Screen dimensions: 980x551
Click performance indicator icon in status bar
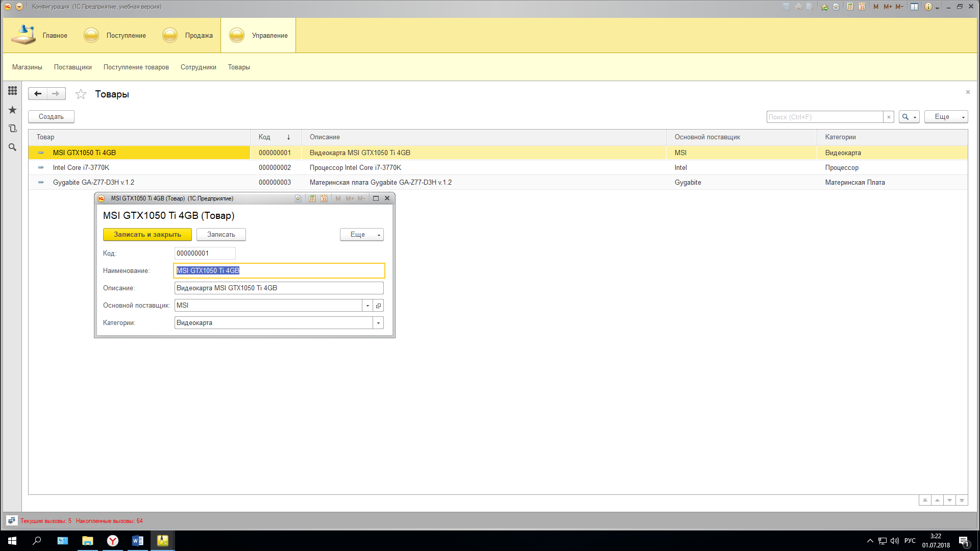(x=12, y=521)
